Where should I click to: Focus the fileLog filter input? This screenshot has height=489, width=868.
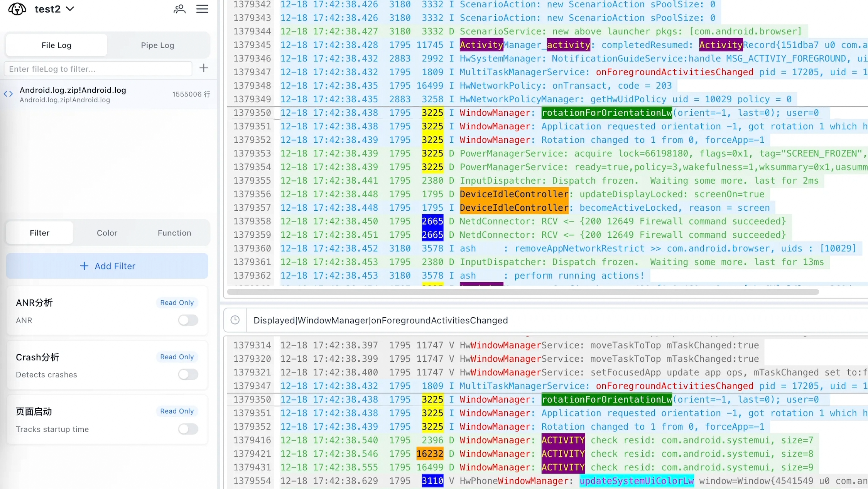pos(98,69)
